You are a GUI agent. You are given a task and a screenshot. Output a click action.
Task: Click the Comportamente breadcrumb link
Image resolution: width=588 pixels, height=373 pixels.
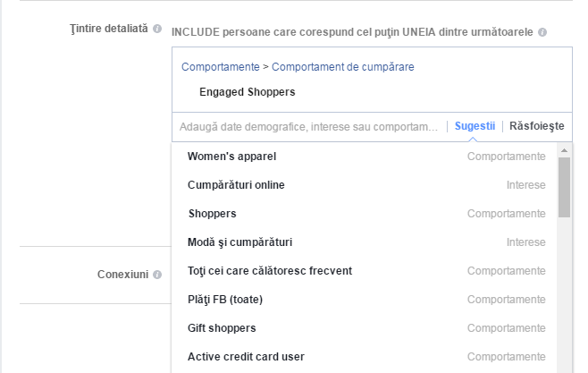(220, 67)
